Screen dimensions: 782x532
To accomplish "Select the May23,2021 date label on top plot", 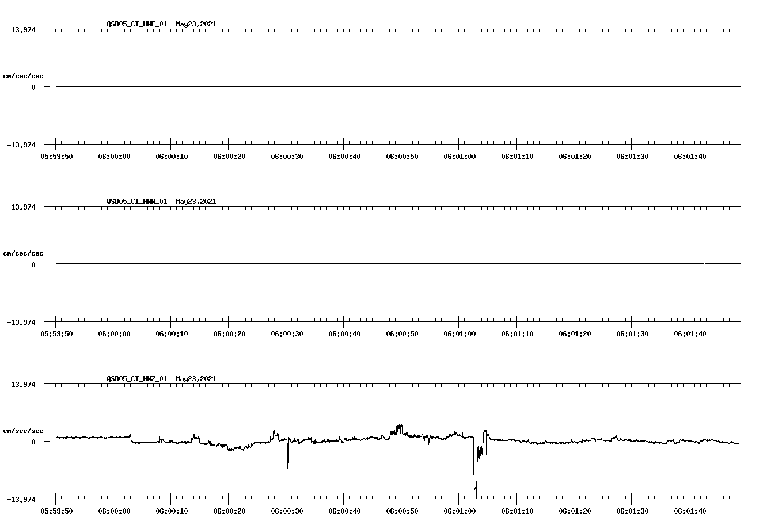I will point(195,24).
